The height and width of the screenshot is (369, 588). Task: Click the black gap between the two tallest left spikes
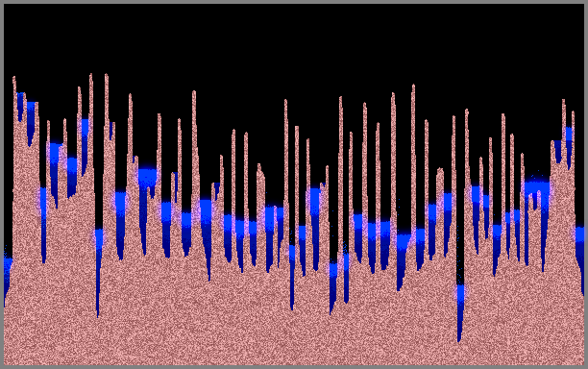[x=99, y=150]
